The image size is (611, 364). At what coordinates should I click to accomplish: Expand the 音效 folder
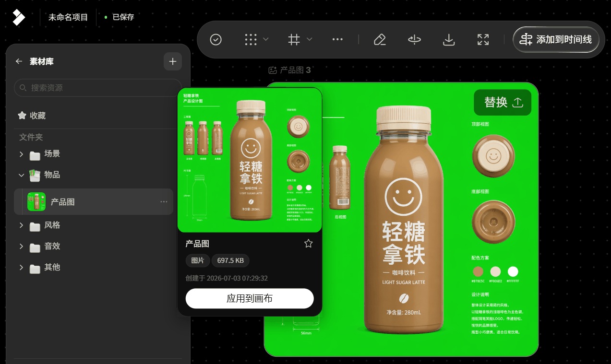(x=21, y=246)
